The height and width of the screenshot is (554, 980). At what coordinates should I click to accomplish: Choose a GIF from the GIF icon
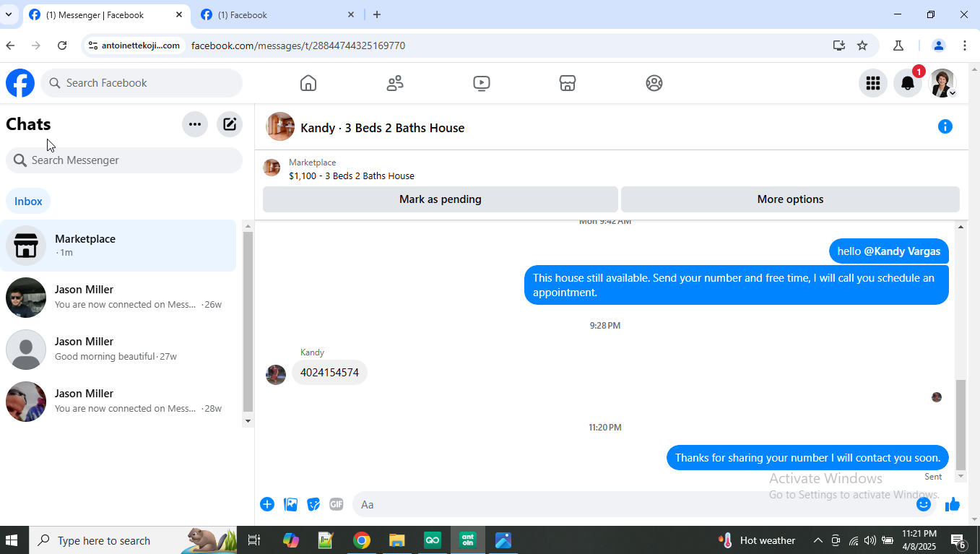[337, 504]
